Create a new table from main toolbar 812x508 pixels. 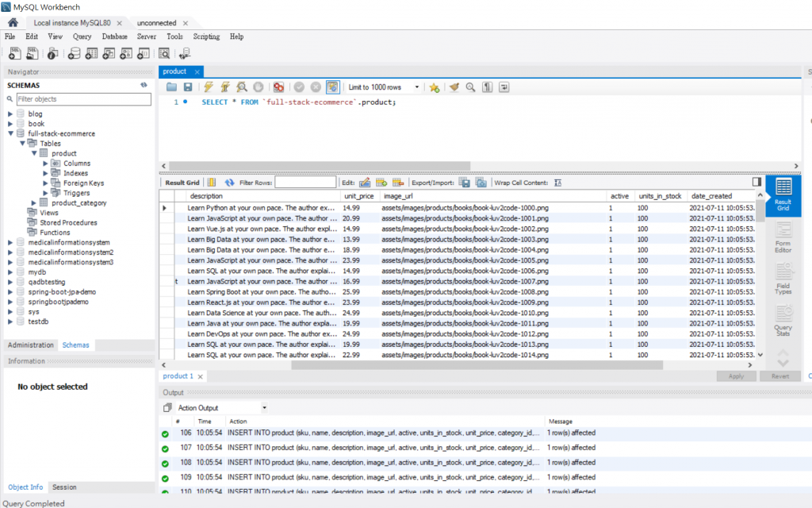[92, 53]
